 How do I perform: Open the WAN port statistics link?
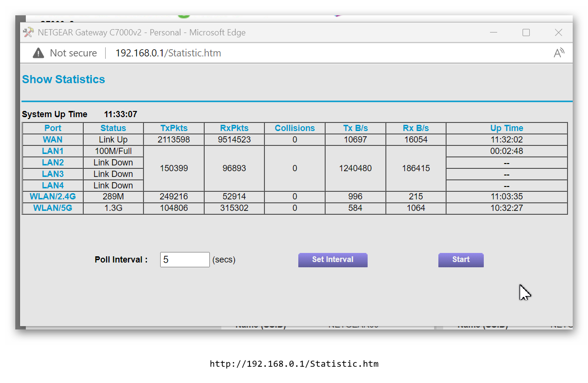53,139
